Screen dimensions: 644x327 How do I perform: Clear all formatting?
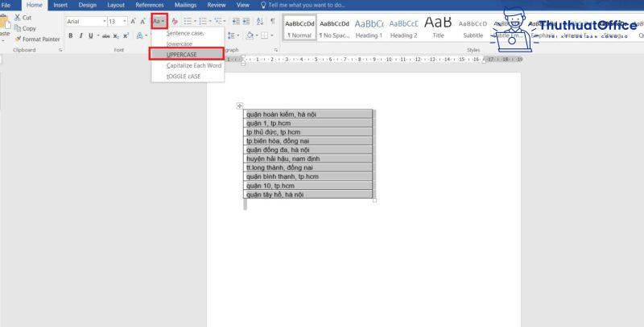(x=175, y=22)
